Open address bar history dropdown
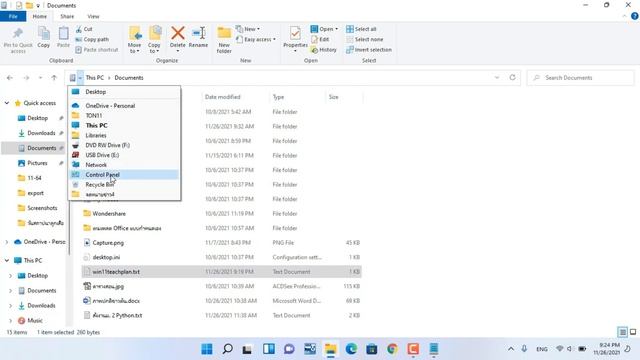 (x=497, y=78)
